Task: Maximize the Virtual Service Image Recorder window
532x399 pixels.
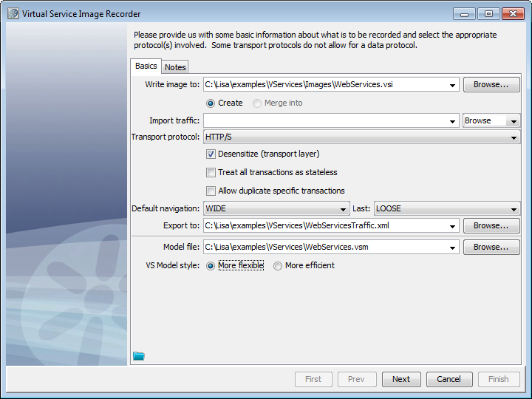Action: [x=488, y=14]
